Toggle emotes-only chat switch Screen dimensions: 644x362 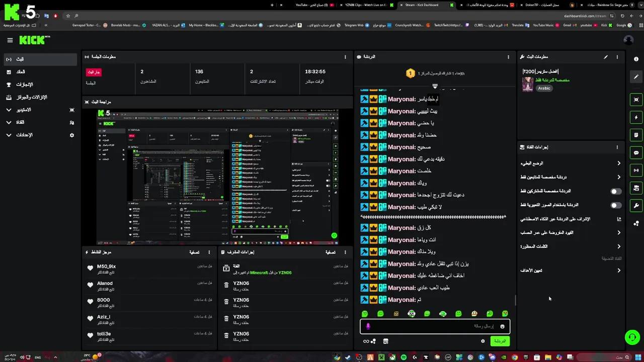pos(616,205)
